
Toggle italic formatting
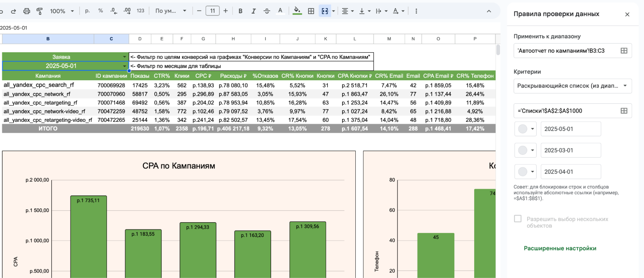click(254, 11)
